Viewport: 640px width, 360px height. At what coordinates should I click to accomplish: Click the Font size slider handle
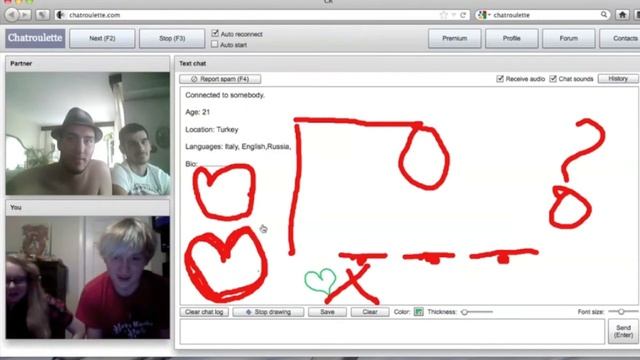pos(621,312)
